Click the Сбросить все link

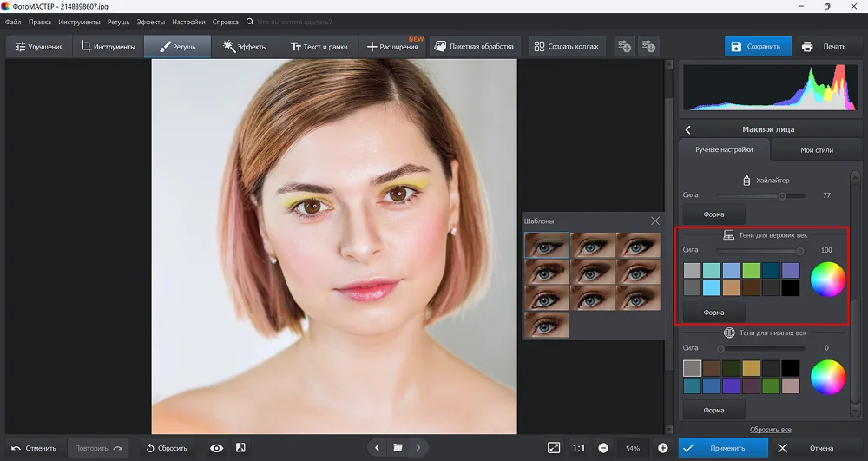click(770, 430)
